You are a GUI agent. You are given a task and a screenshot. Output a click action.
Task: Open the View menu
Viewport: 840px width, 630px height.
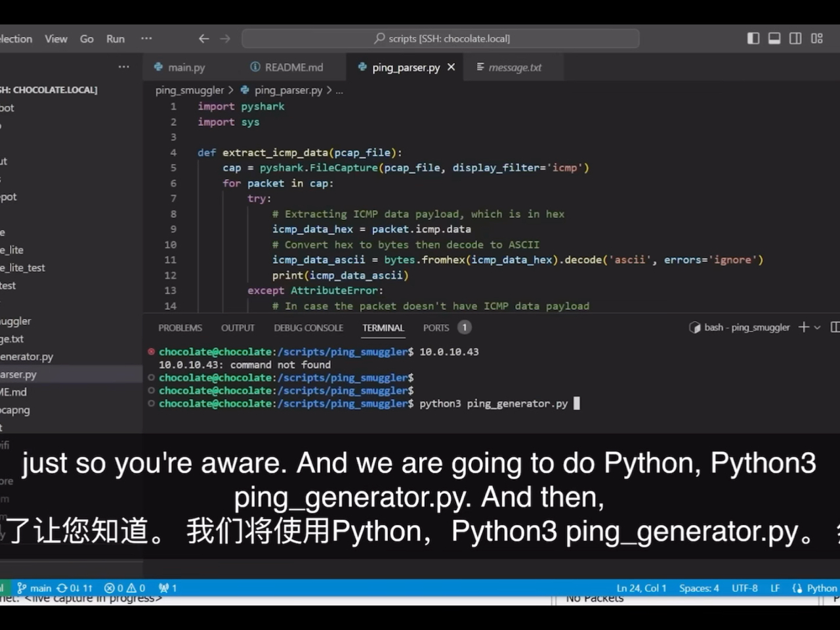coord(56,39)
